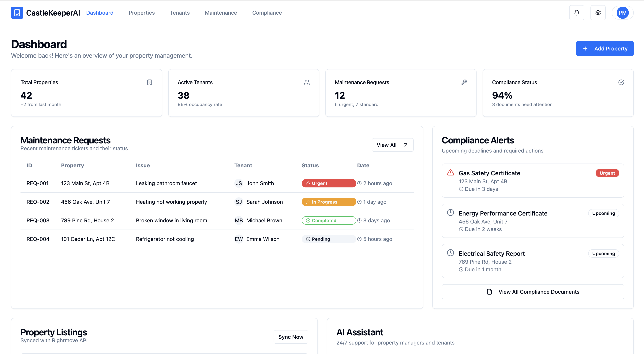Click the external-link arrow inside View All
644x354 pixels.
pos(406,145)
